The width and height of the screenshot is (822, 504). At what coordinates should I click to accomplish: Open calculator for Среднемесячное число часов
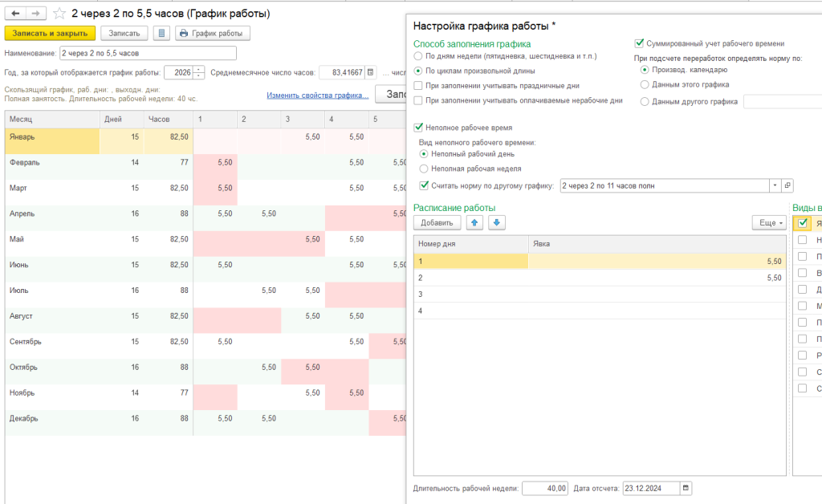371,72
